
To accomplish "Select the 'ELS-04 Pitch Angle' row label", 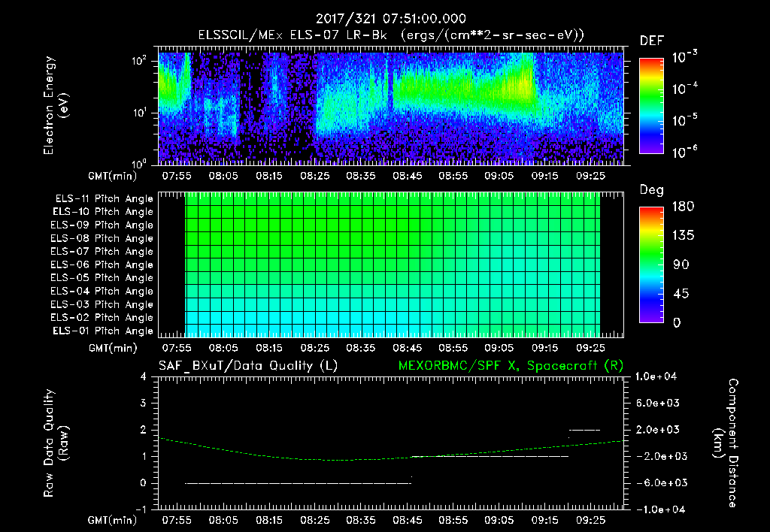I will click(102, 291).
